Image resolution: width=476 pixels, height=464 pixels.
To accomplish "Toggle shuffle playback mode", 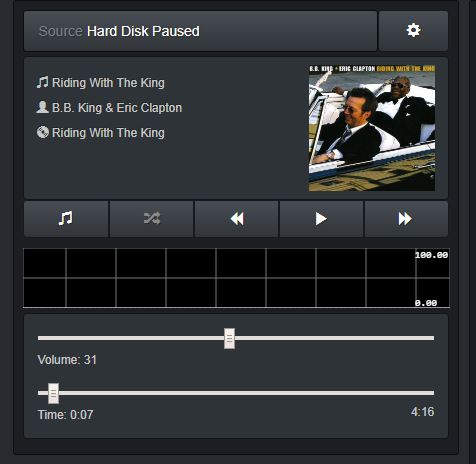I will tap(151, 219).
